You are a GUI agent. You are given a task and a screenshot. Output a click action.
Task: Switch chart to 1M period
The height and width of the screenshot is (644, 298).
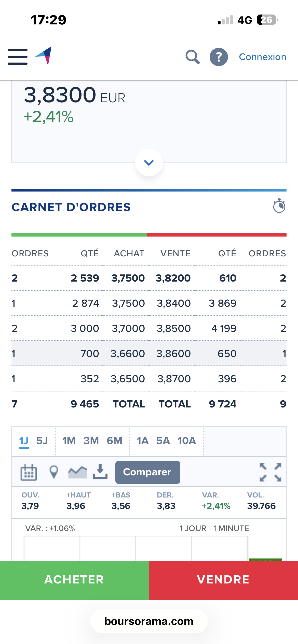(69, 441)
